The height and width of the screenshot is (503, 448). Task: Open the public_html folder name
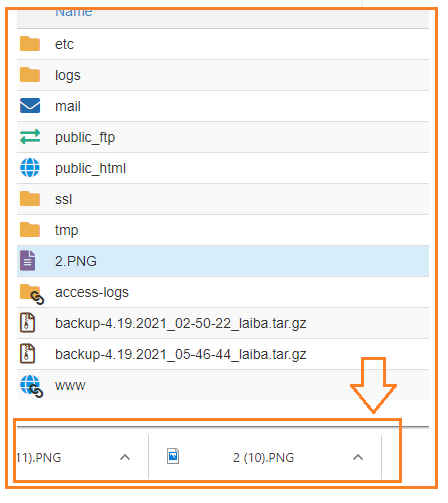(x=90, y=168)
